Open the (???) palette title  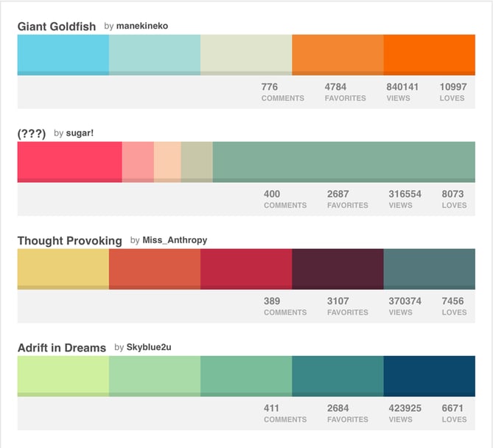[32, 133]
